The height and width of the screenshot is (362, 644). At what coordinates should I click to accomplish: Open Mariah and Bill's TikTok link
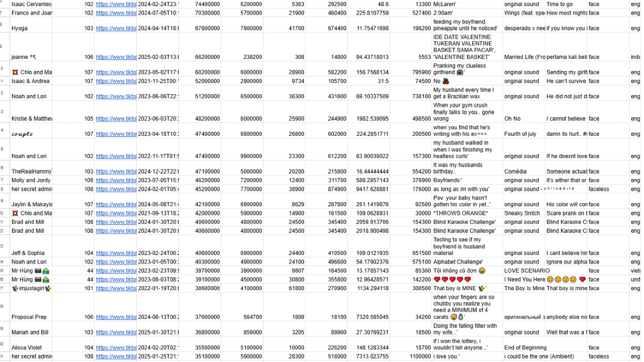116,332
